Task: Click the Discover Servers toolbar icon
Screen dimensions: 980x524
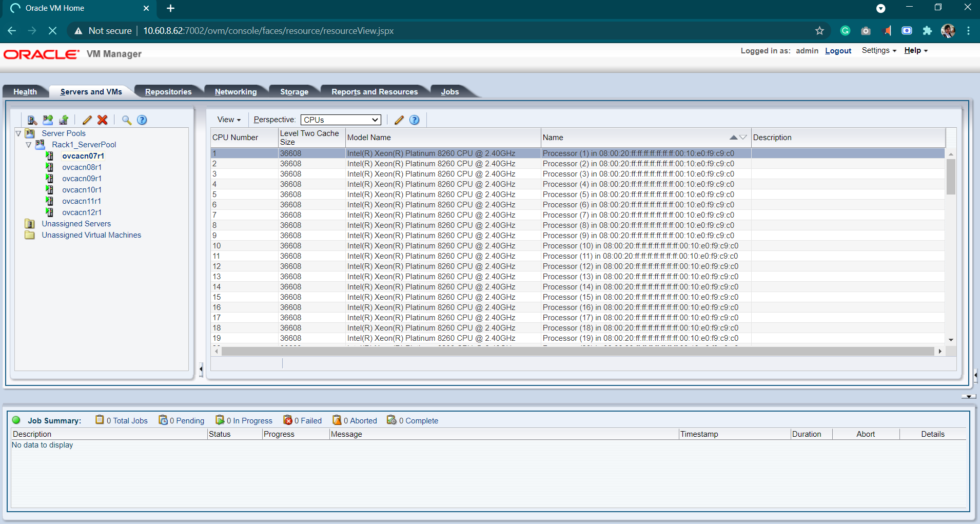Action: [x=32, y=120]
